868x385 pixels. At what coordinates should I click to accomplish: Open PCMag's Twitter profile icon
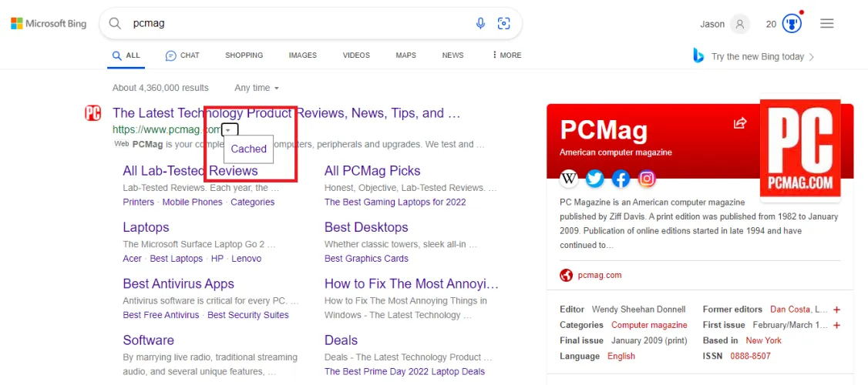(594, 179)
